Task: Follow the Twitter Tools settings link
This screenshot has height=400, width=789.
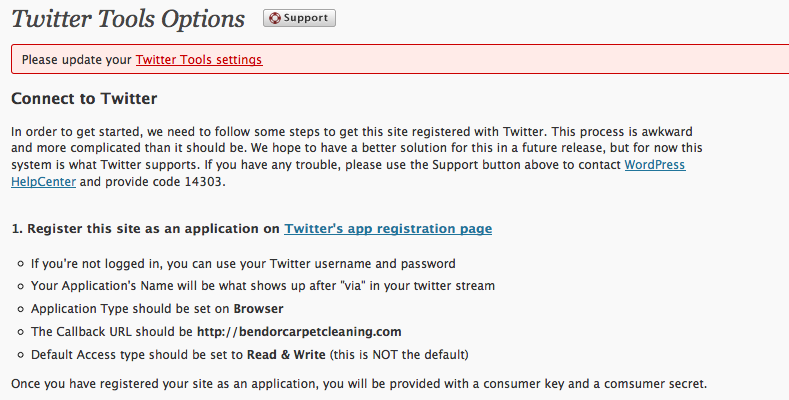Action: pyautogui.click(x=199, y=59)
